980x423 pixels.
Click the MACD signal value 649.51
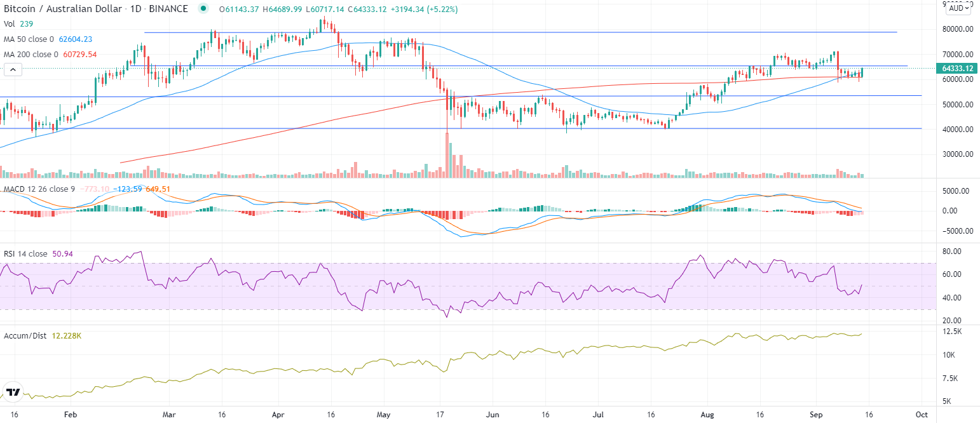[x=158, y=189]
